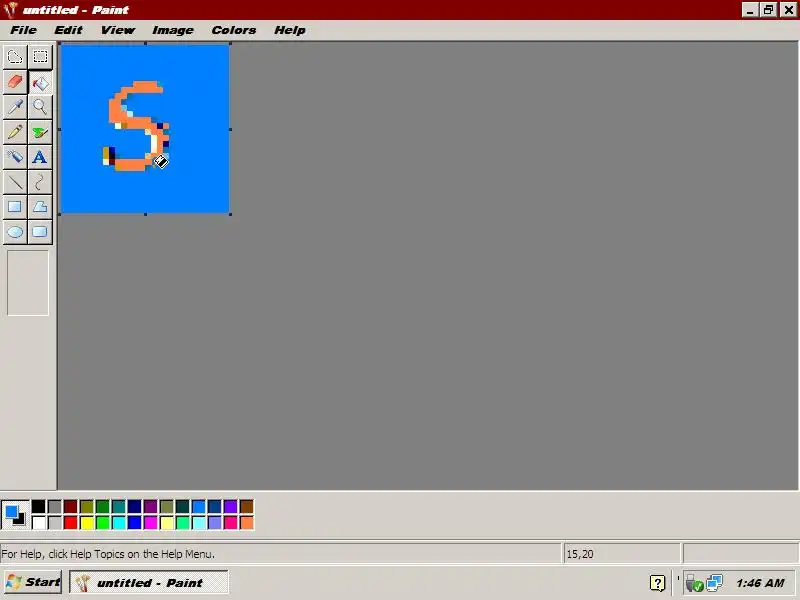The image size is (800, 600).
Task: Open the Colors menu
Action: [x=234, y=30]
